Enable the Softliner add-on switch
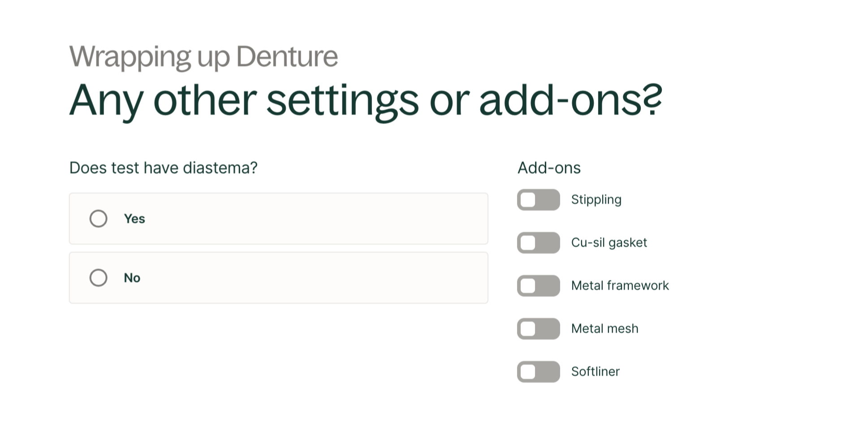The width and height of the screenshot is (868, 438). click(x=538, y=372)
